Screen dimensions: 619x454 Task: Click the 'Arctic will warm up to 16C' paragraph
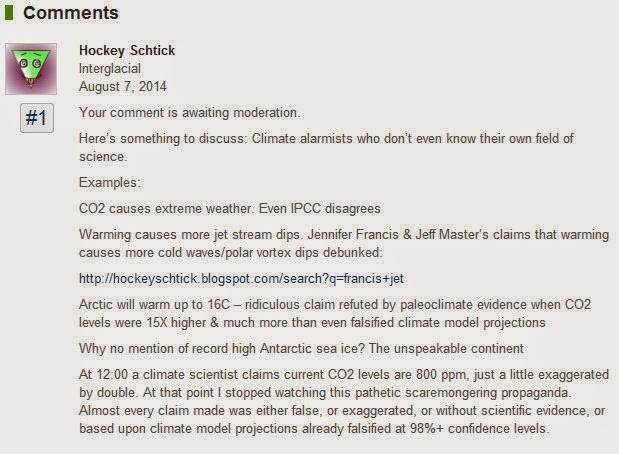(335, 313)
